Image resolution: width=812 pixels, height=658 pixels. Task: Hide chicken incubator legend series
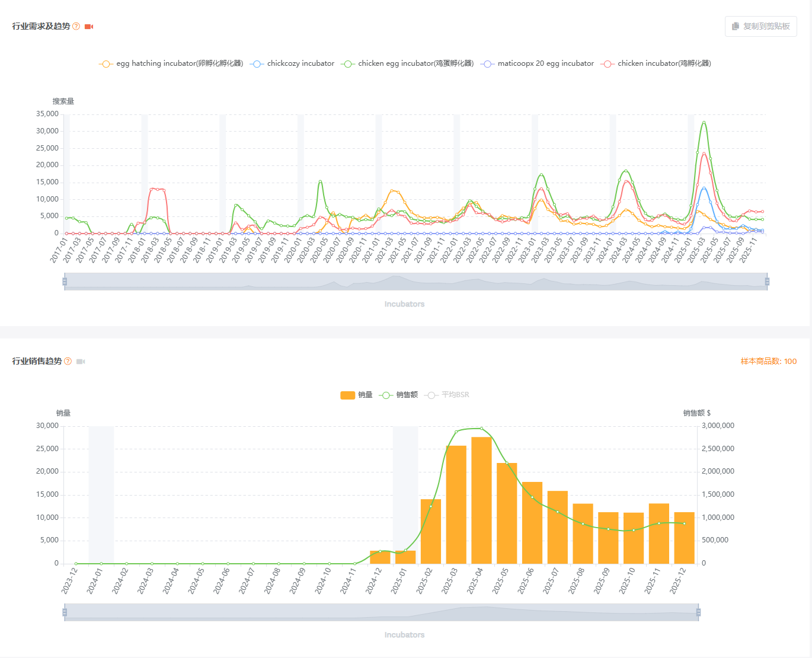click(x=656, y=63)
